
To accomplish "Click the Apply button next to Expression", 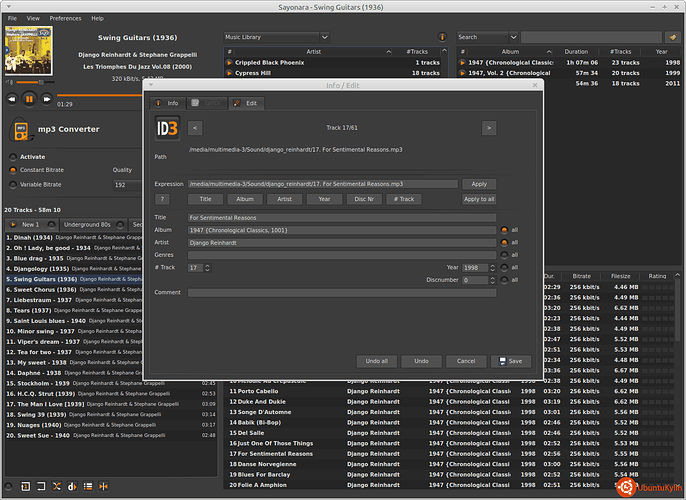I will pos(479,184).
